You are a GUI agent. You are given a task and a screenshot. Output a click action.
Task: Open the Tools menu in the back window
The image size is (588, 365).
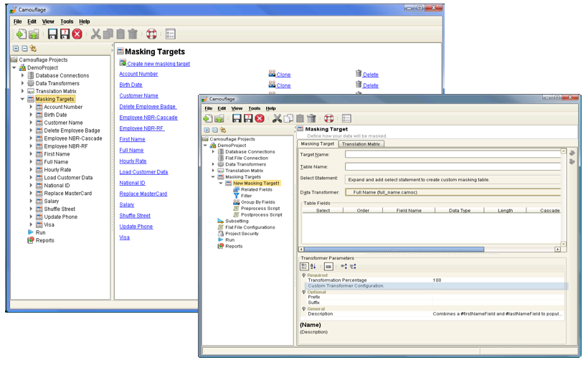point(67,22)
